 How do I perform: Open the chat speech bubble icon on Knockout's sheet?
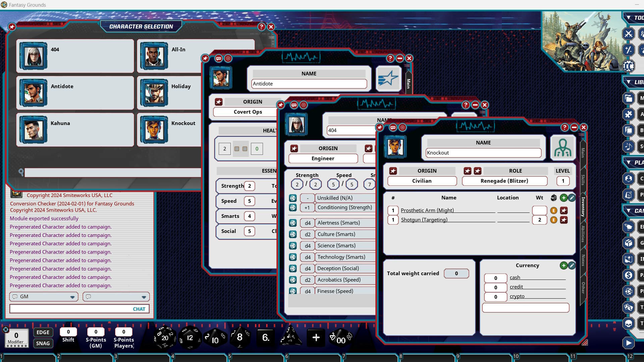point(393,127)
